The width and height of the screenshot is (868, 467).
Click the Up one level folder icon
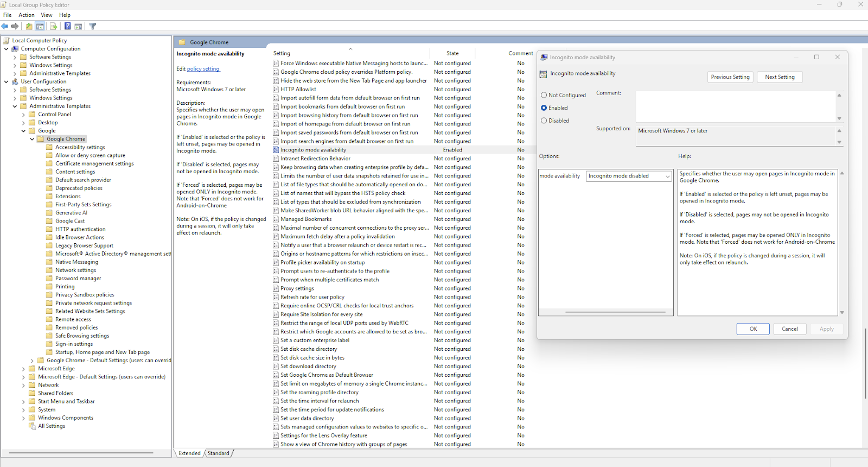point(29,26)
